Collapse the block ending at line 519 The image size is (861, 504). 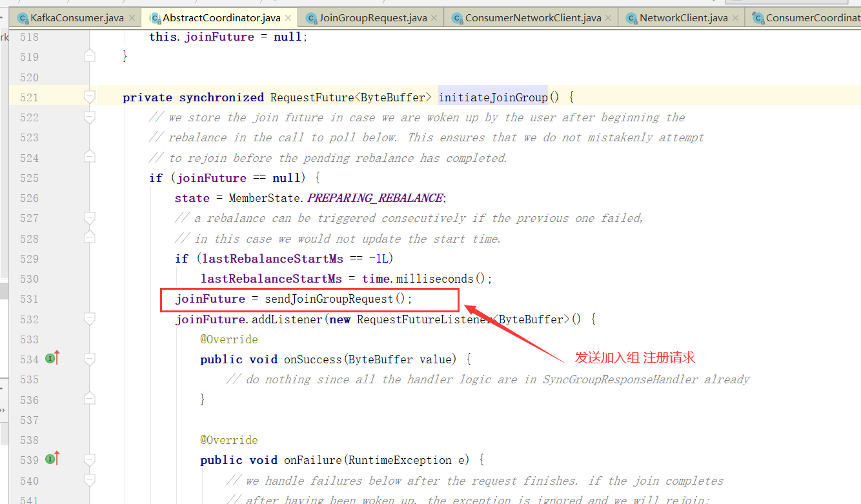click(x=90, y=57)
